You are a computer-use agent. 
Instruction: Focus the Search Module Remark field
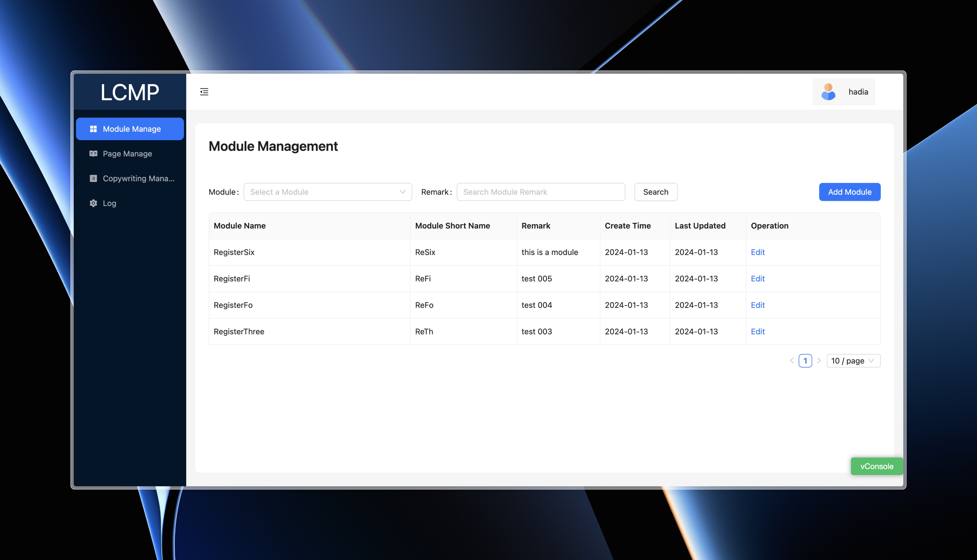coord(541,192)
